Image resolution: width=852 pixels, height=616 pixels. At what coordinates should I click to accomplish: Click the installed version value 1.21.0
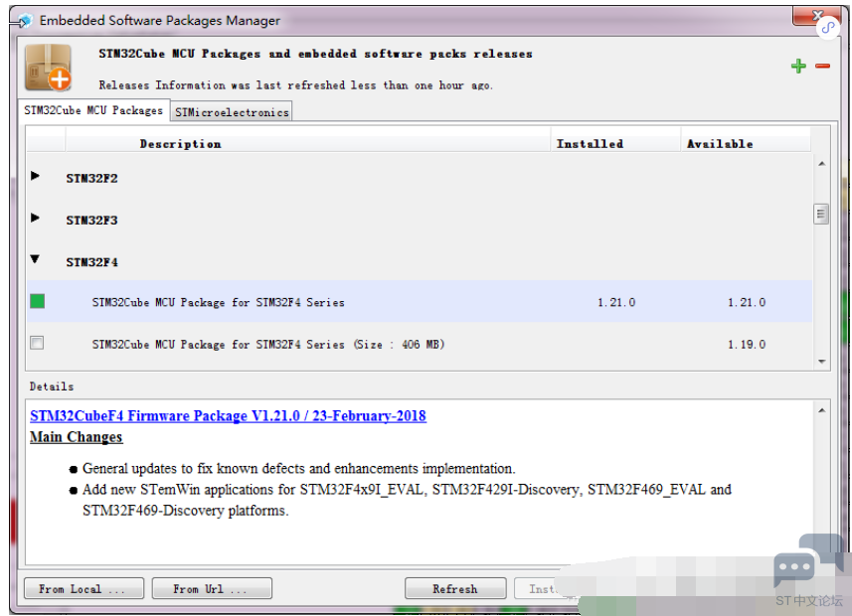pos(616,303)
